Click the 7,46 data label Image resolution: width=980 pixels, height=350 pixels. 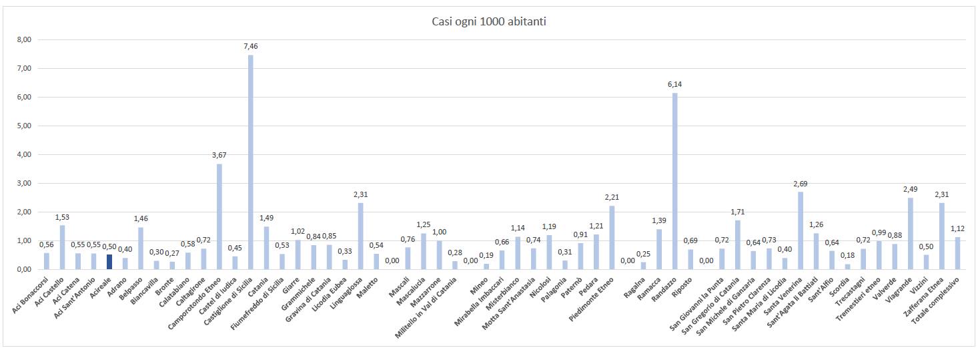point(251,46)
